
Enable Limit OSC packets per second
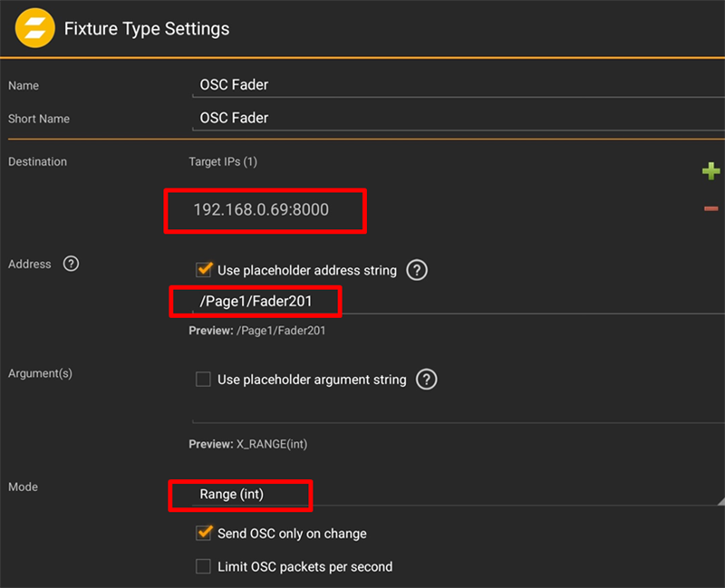click(x=204, y=567)
